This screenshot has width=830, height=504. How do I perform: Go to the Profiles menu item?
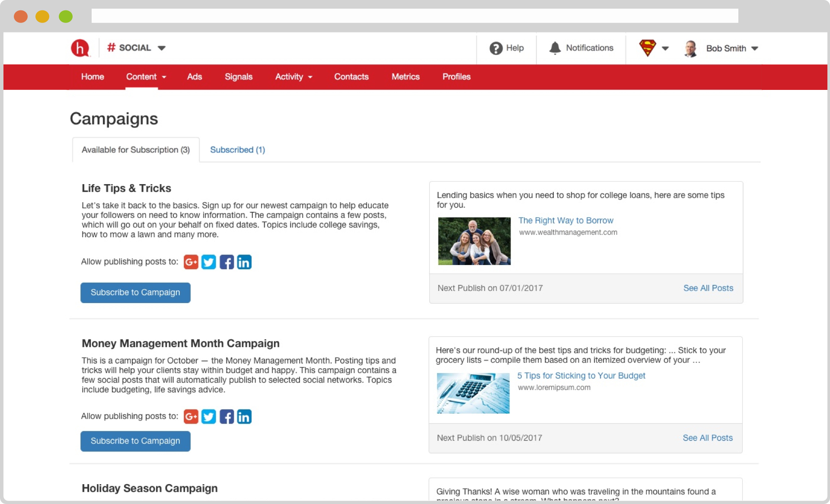(x=456, y=77)
